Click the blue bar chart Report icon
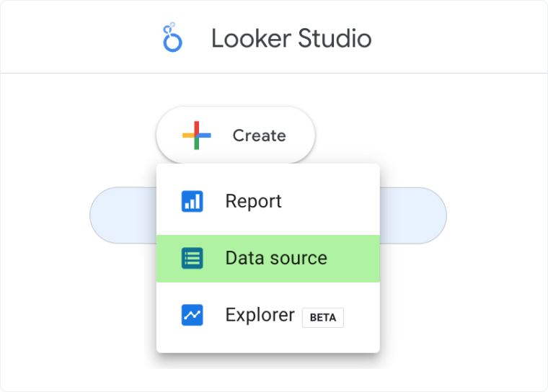The width and height of the screenshot is (548, 392). 193,201
